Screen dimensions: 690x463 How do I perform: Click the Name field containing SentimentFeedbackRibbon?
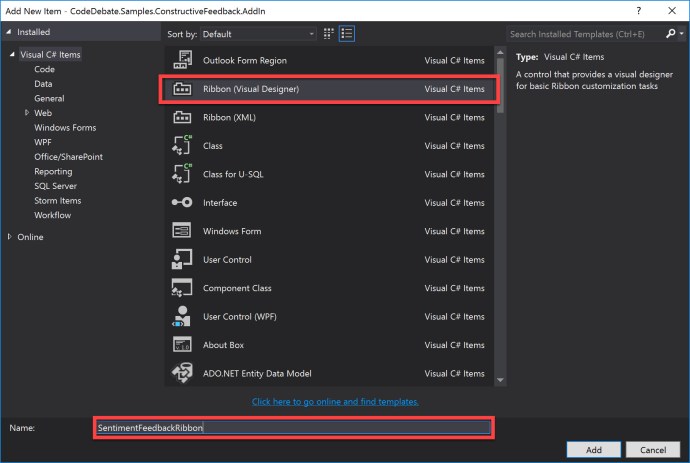pyautogui.click(x=293, y=427)
